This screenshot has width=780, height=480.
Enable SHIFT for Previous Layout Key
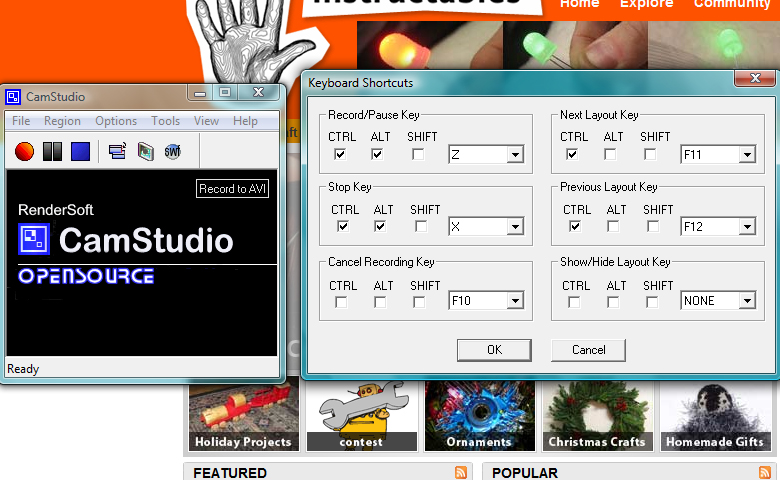[x=653, y=226]
